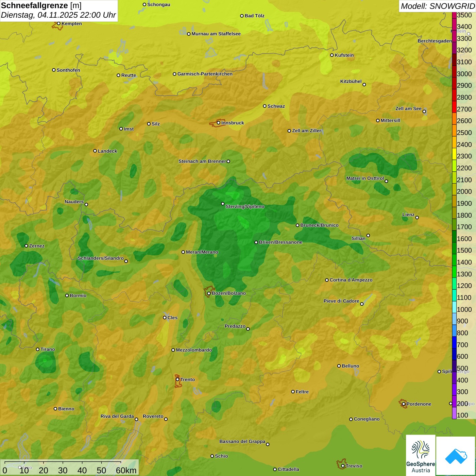Click the Pordenone city marker
Screen dimensions: 476x476
coord(404,404)
